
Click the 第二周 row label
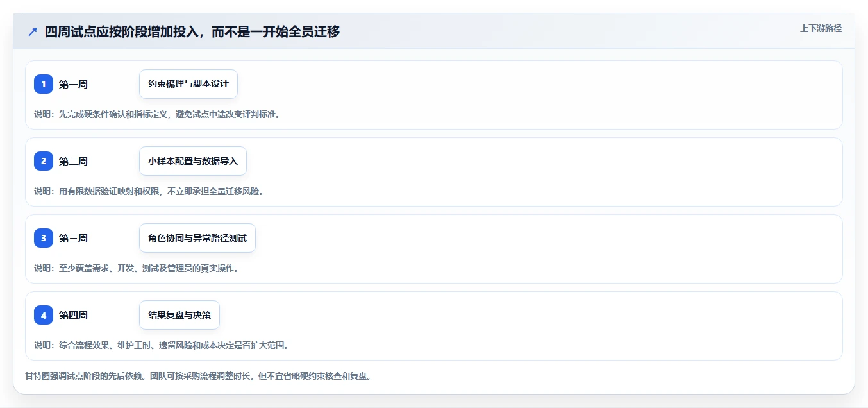pos(73,161)
